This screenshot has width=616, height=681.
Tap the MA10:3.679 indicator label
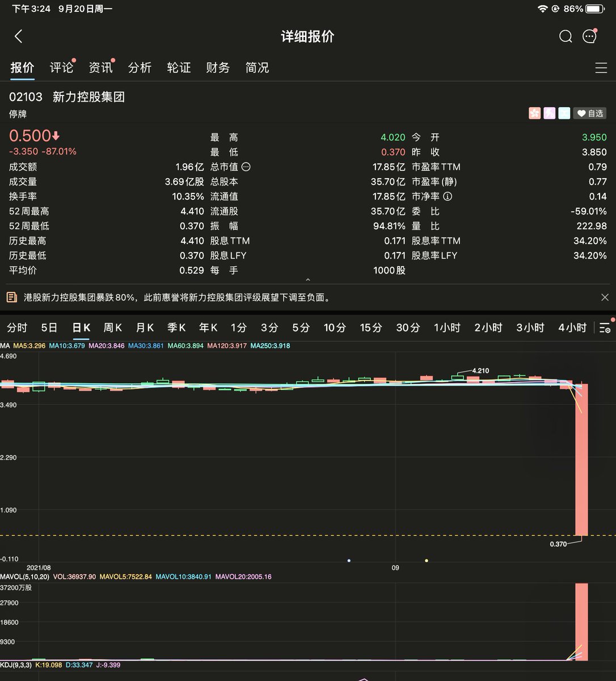click(x=67, y=346)
